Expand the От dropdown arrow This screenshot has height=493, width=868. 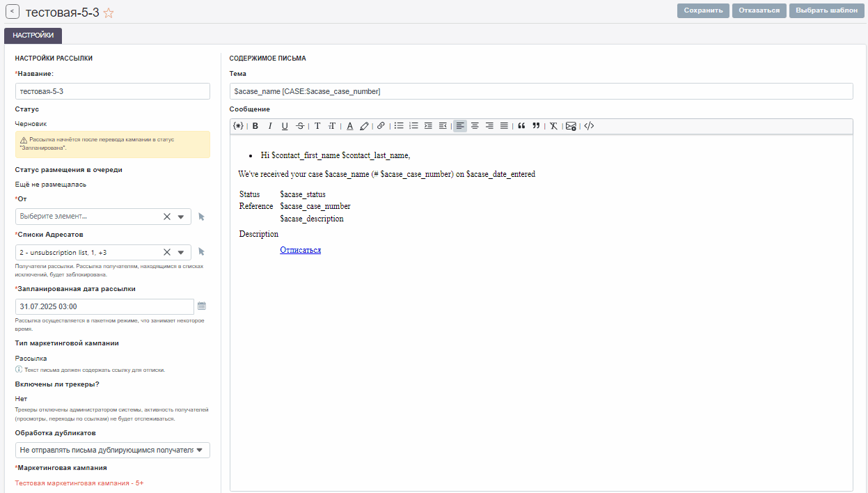point(181,217)
